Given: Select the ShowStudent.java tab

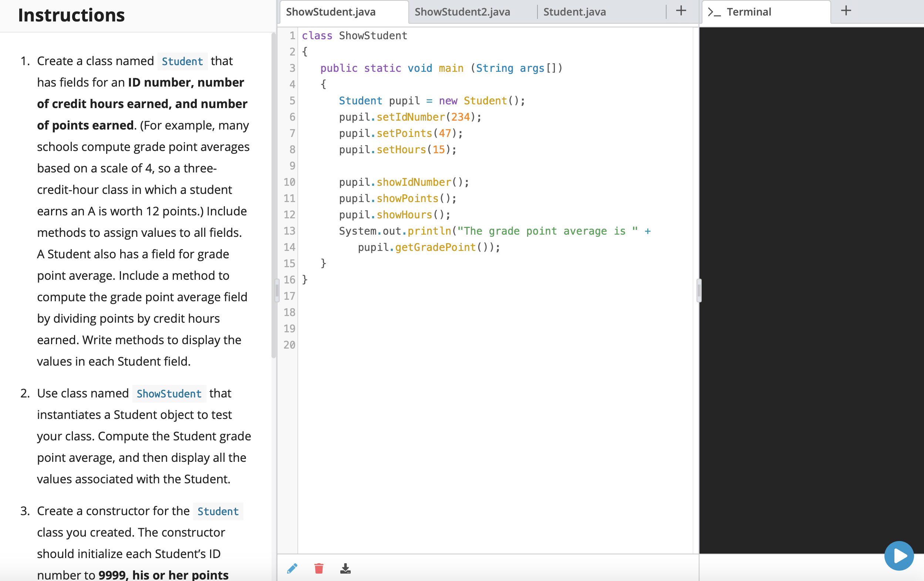Looking at the screenshot, I should (x=330, y=12).
